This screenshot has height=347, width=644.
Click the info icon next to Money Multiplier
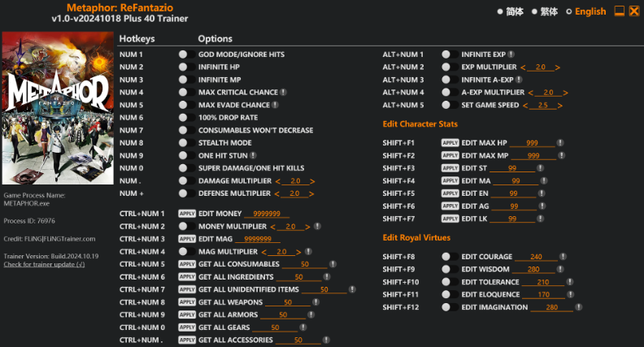[x=317, y=227]
